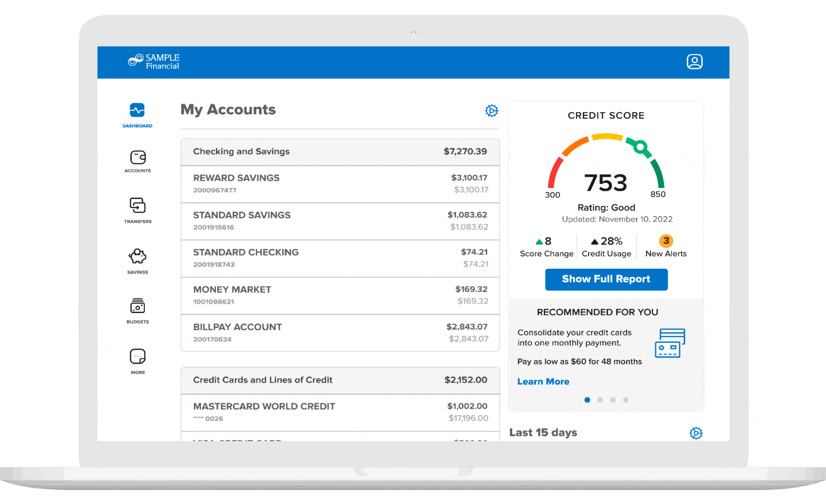Open the Dashboard sidebar icon
This screenshot has height=504, width=826.
(x=137, y=111)
